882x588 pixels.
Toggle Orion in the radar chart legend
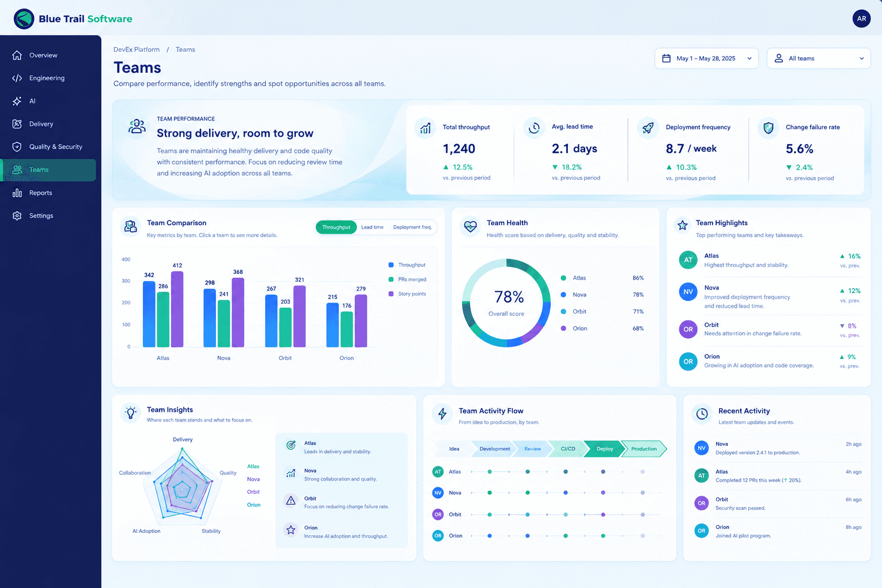pyautogui.click(x=254, y=505)
